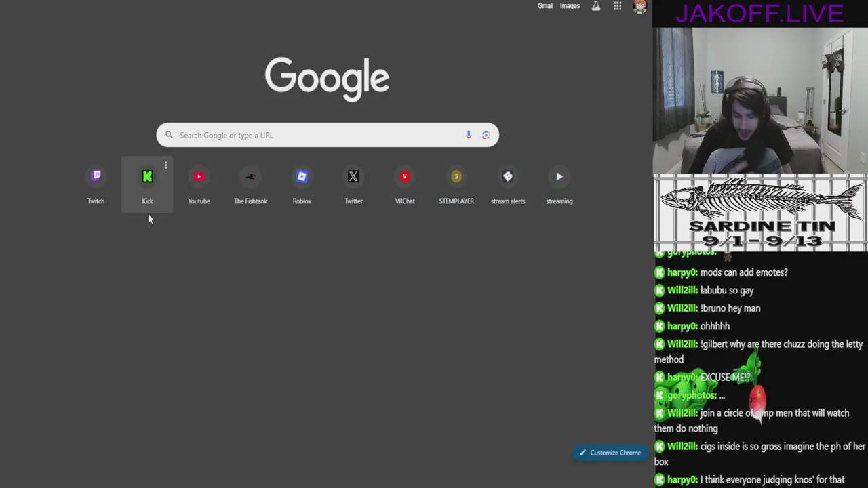Open the Roblox shortcut tile
The image size is (868, 488).
(x=302, y=184)
